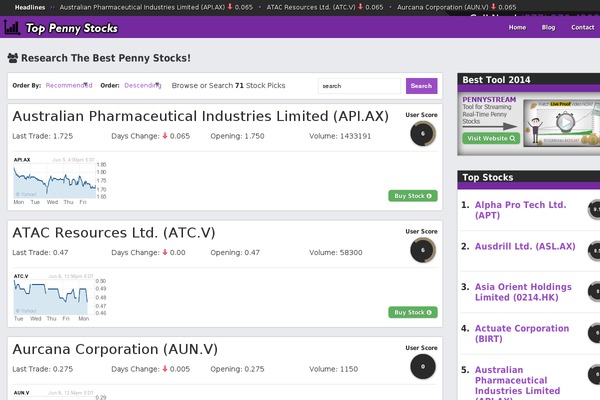Click the 'Opening: 1.750' text
This screenshot has height=400, width=600.
(x=237, y=136)
